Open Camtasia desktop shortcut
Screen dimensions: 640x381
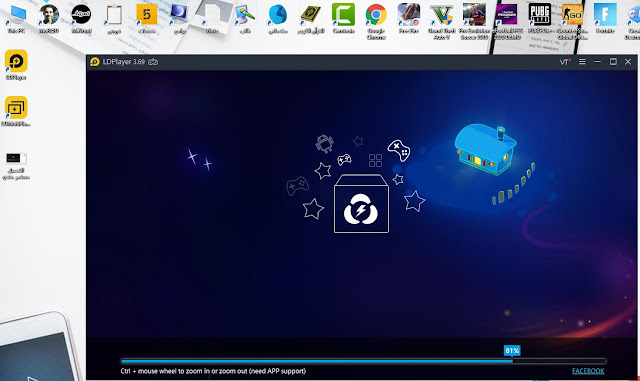[x=343, y=18]
